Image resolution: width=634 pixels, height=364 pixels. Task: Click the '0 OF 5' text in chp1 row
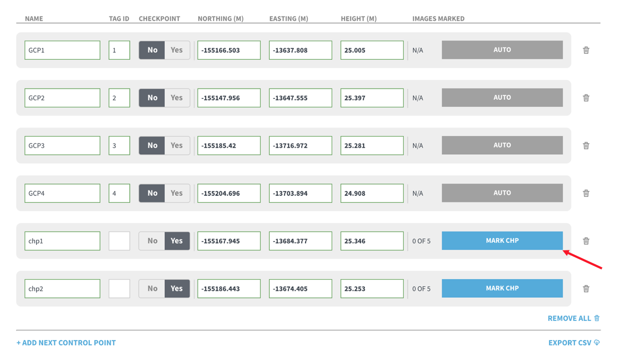421,241
